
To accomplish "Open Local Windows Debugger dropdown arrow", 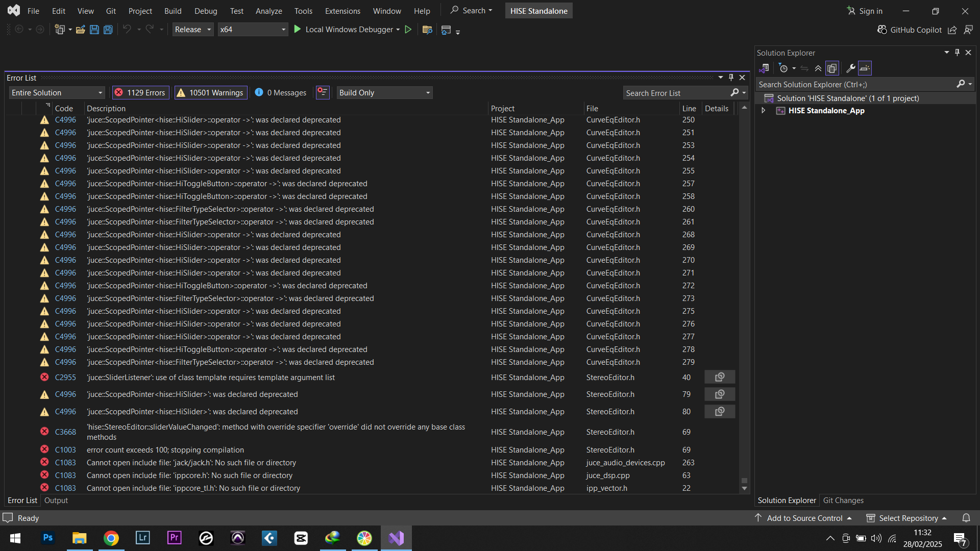I will [398, 30].
